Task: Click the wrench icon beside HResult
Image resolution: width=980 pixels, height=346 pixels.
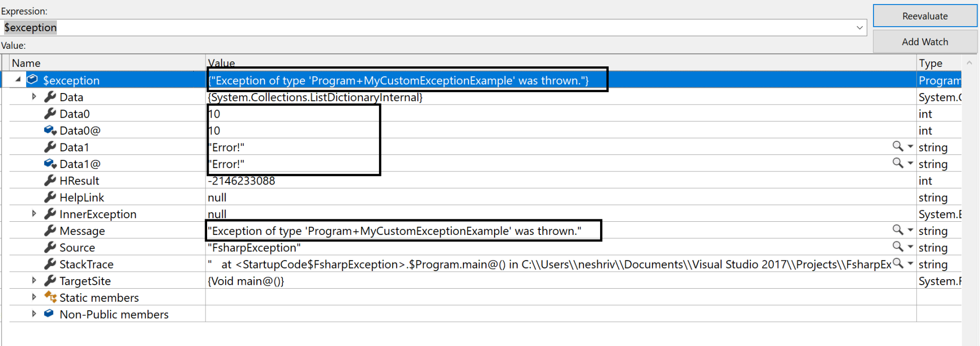Action: tap(50, 180)
